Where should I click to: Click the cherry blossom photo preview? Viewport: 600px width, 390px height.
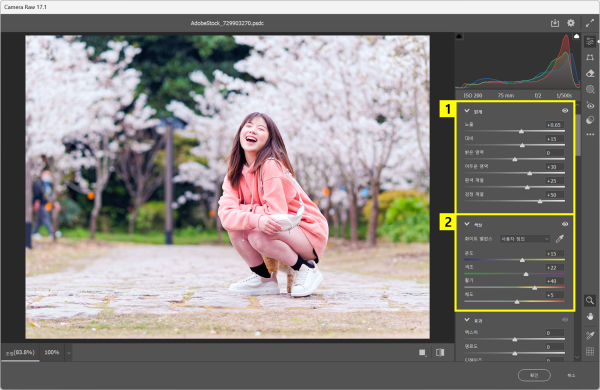click(x=227, y=187)
